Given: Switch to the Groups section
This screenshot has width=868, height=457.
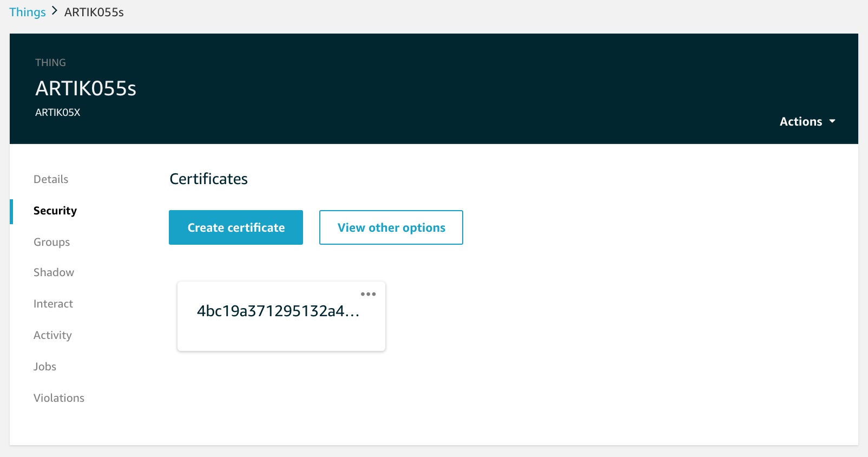Looking at the screenshot, I should tap(52, 242).
